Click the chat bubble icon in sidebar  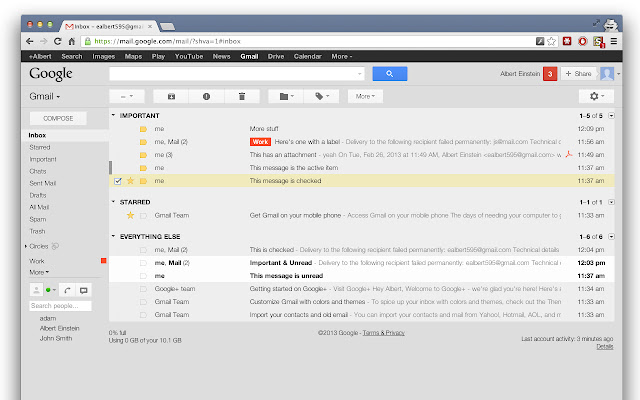tap(83, 290)
